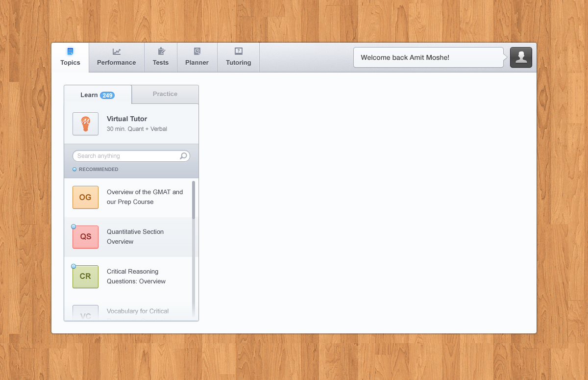Click the Virtual Tutor lightbulb icon
This screenshot has width=588, height=380.
click(85, 124)
